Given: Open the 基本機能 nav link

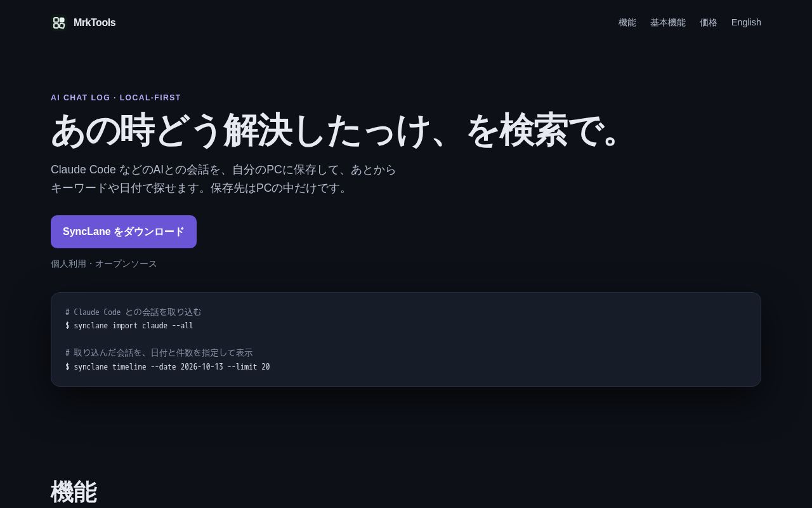Looking at the screenshot, I should tap(668, 22).
